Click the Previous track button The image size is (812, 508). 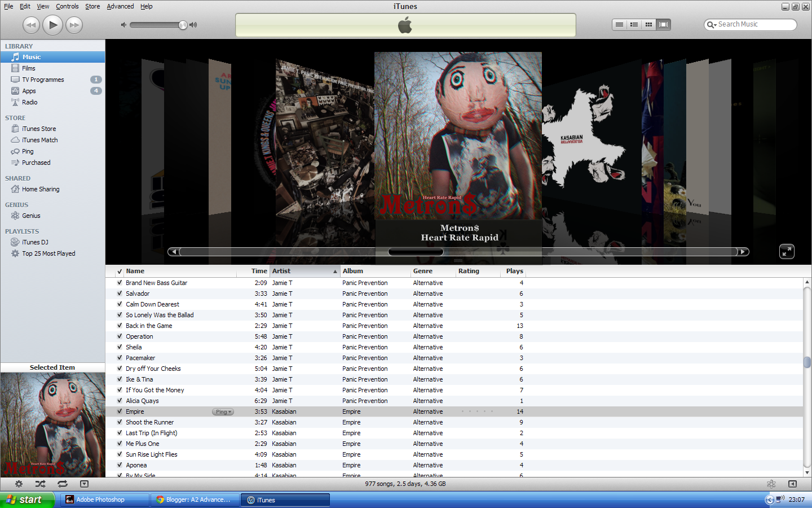pos(31,25)
